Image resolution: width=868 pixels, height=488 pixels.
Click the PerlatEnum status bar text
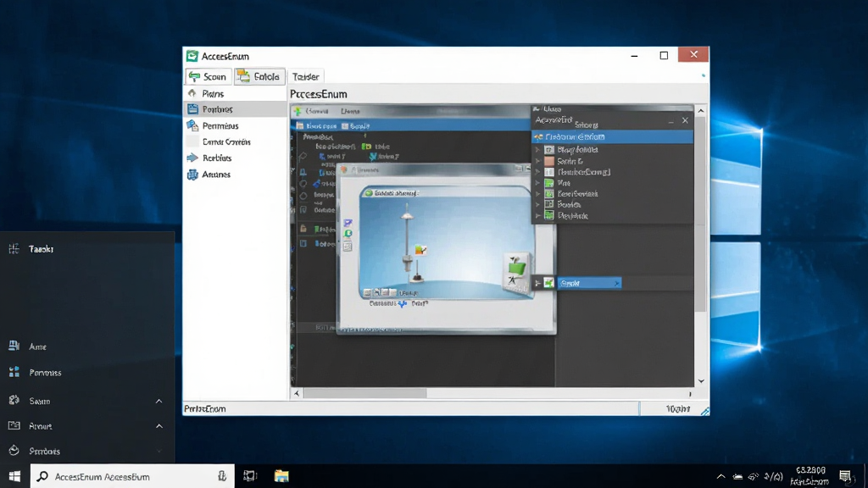click(205, 409)
